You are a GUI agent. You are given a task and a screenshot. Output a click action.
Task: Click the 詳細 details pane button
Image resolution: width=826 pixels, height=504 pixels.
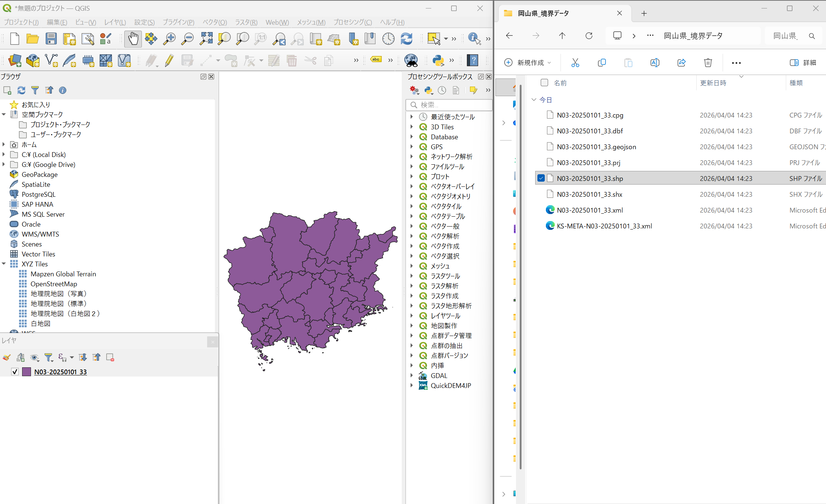803,63
